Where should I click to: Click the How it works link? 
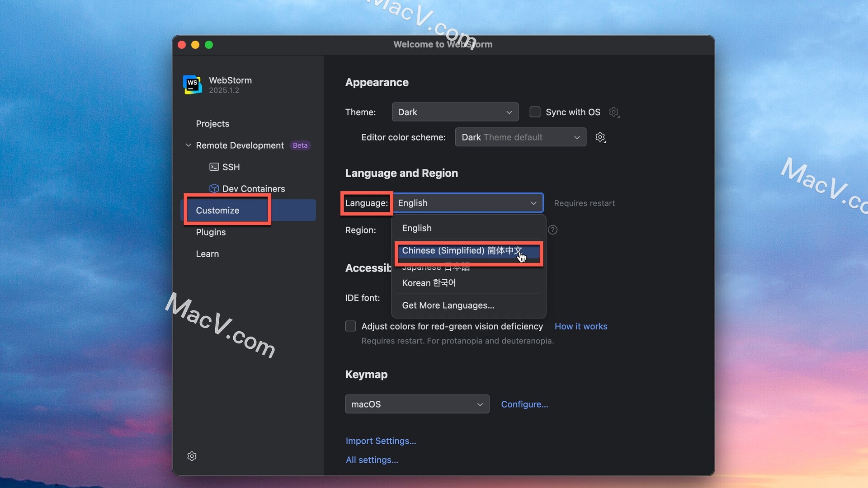tap(580, 326)
